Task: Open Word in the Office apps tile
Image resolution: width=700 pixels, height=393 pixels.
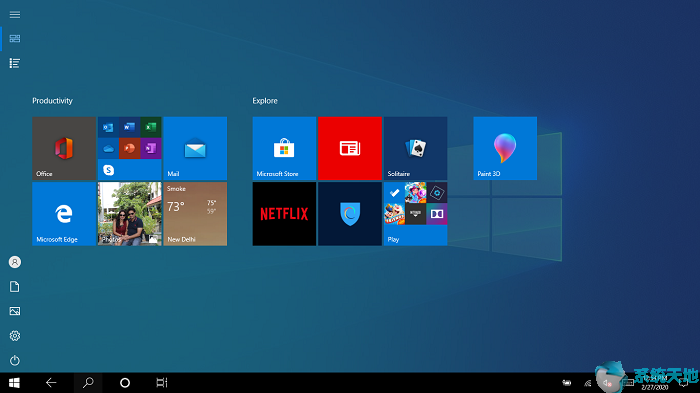Action: click(129, 128)
